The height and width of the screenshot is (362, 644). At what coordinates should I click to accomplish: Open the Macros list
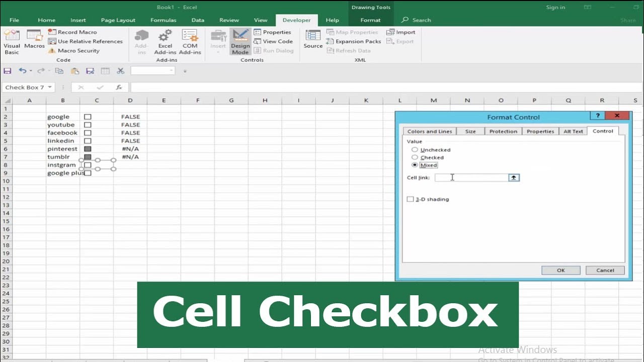(34, 40)
